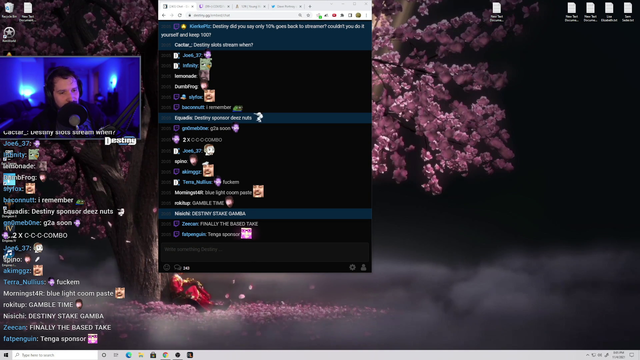Open the emote picker in chat
Viewport: 640px width, 360px height.
(x=167, y=267)
